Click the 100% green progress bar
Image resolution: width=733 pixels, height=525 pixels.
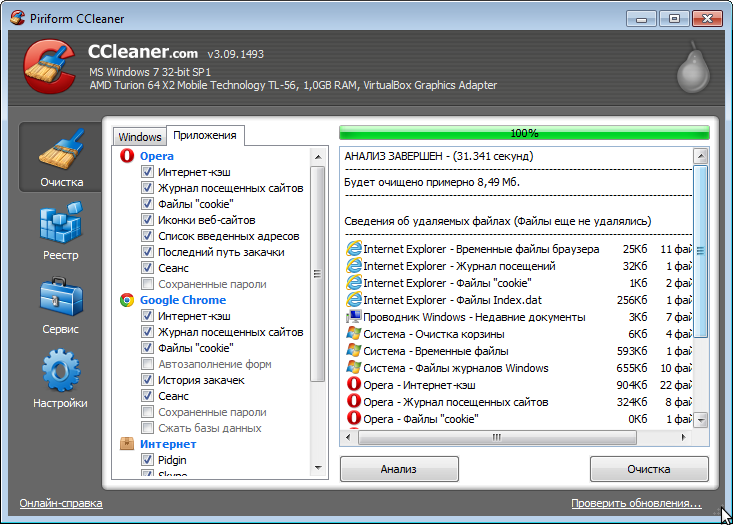524,133
